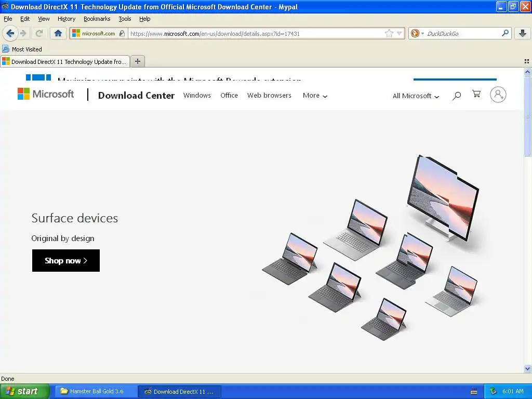
Task: Open the Tools menu
Action: pos(125,19)
